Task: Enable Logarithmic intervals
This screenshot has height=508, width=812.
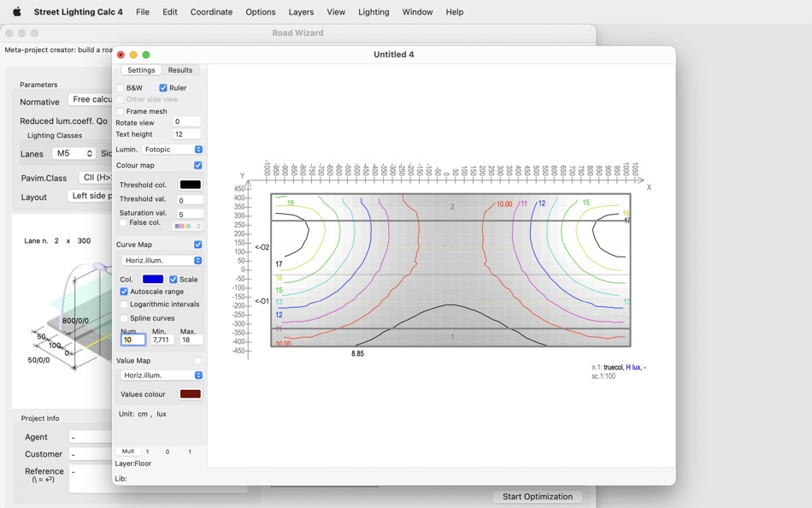Action: pyautogui.click(x=124, y=304)
